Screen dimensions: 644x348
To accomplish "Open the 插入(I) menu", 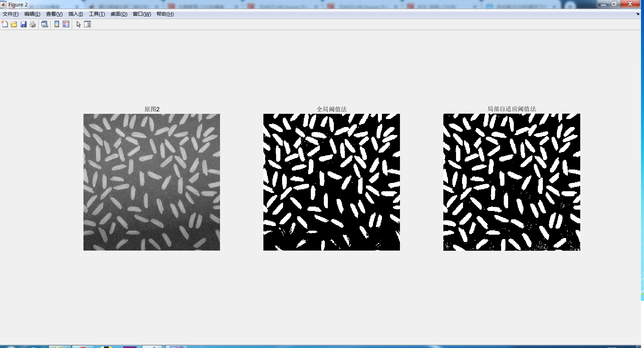I will click(x=76, y=14).
